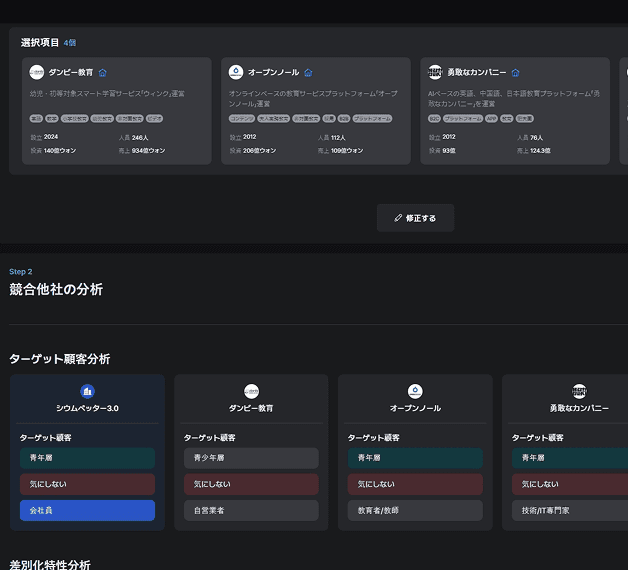
Task: Click the pencil icon on 修正する button
Action: (398, 218)
